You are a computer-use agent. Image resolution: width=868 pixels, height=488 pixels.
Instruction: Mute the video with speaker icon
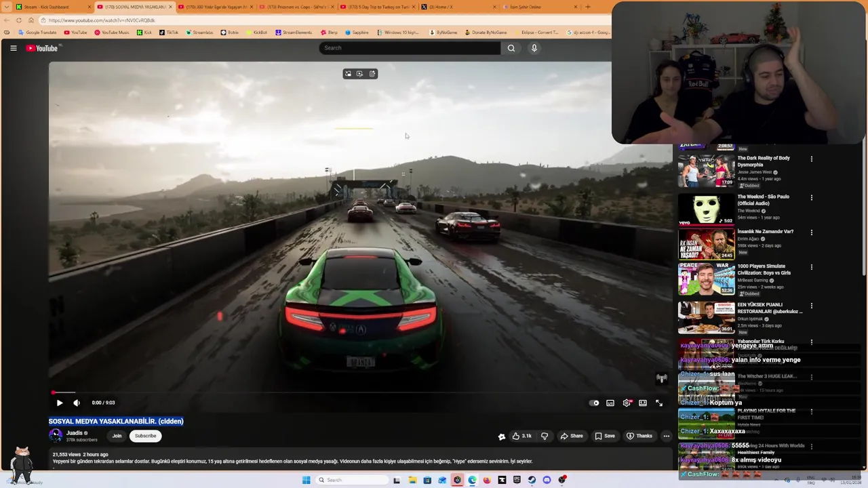click(x=77, y=403)
